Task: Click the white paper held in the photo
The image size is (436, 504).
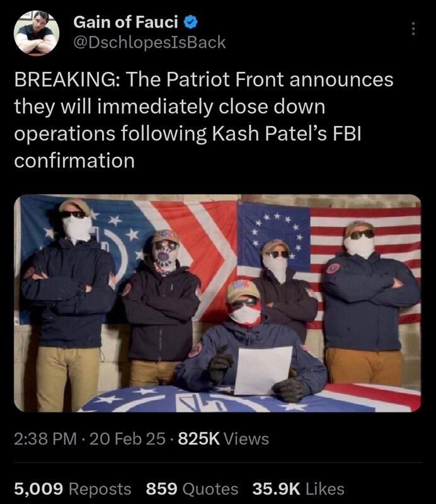Action: [x=263, y=370]
